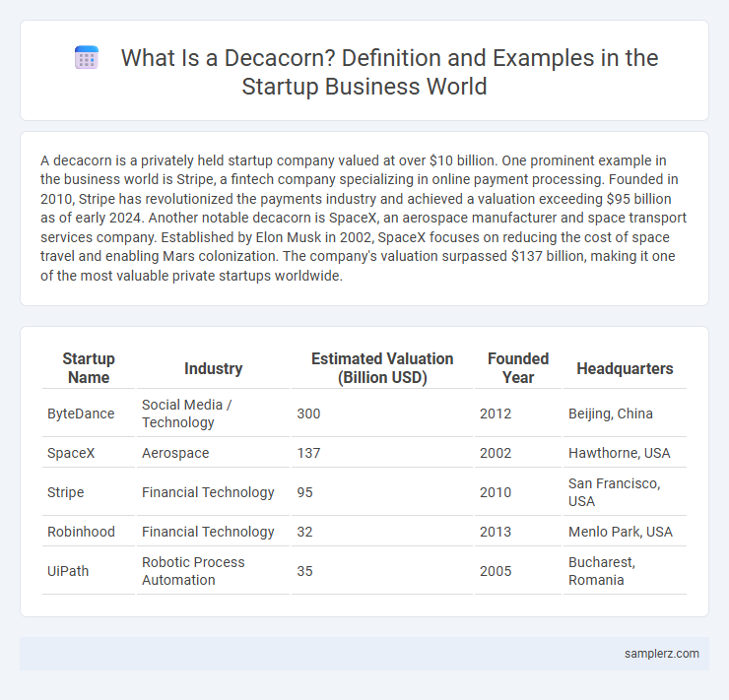The width and height of the screenshot is (729, 700).
Task: Click the 2012 founded year cell
Action: (x=518, y=414)
